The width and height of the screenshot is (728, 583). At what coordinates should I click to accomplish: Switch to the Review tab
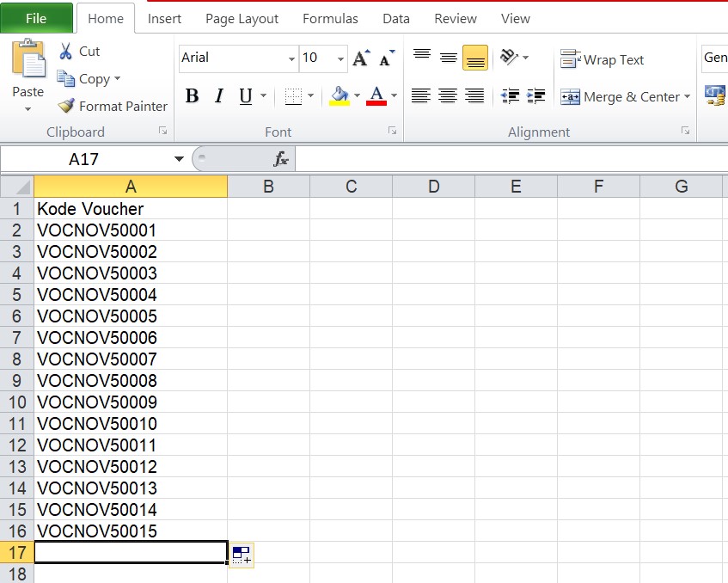[x=455, y=19]
